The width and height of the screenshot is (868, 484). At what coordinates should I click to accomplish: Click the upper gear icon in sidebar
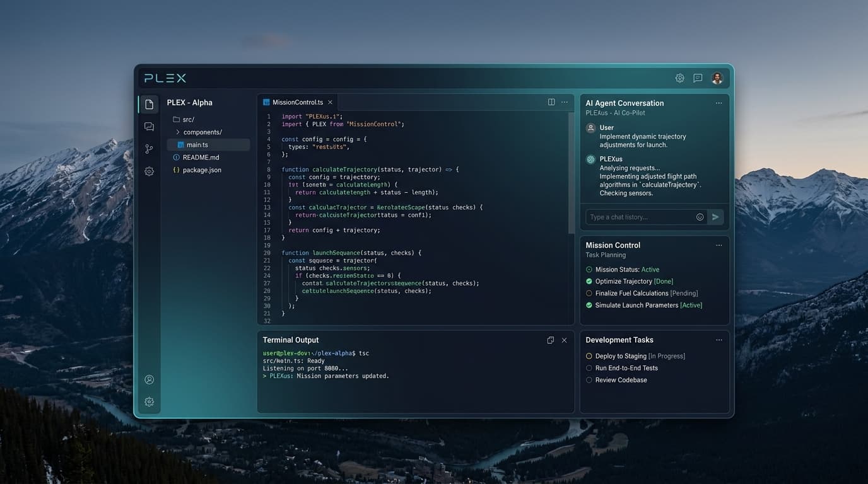[x=149, y=171]
